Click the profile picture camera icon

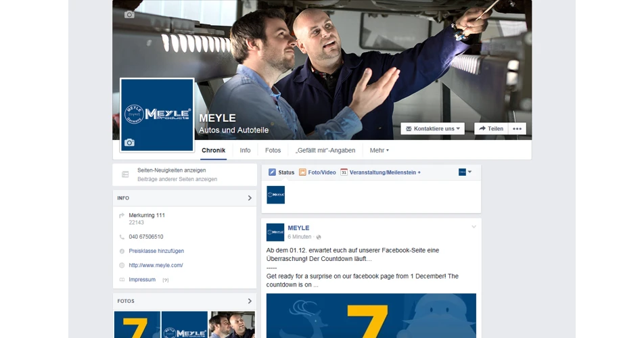129,143
